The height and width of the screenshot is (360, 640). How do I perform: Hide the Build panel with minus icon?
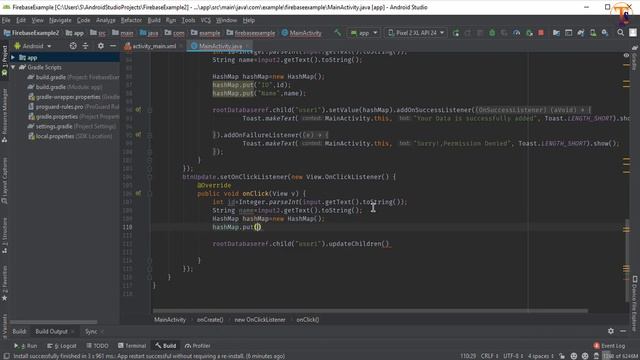click(623, 331)
